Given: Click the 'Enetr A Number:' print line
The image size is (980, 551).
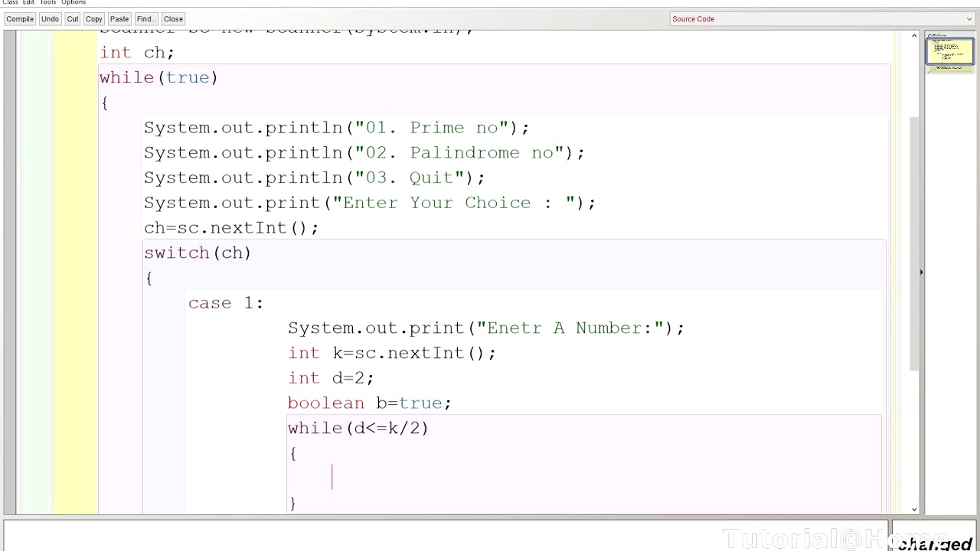Looking at the screenshot, I should coord(486,328).
